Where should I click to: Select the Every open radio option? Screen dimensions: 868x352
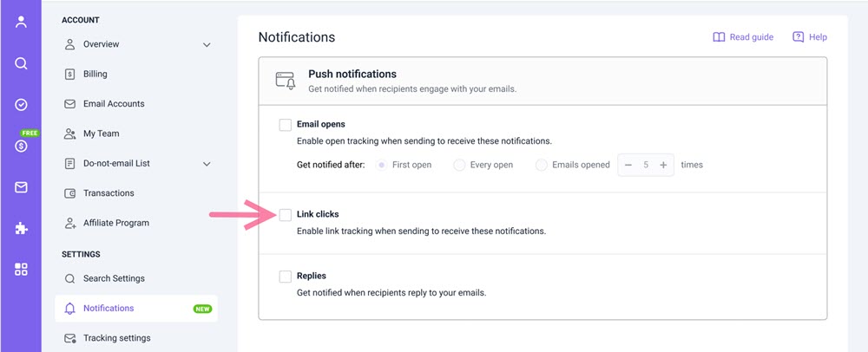(459, 165)
